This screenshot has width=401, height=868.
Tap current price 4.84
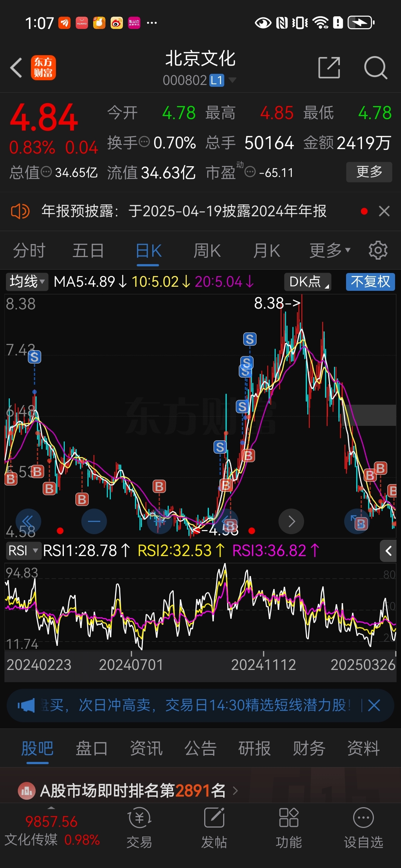pos(44,118)
